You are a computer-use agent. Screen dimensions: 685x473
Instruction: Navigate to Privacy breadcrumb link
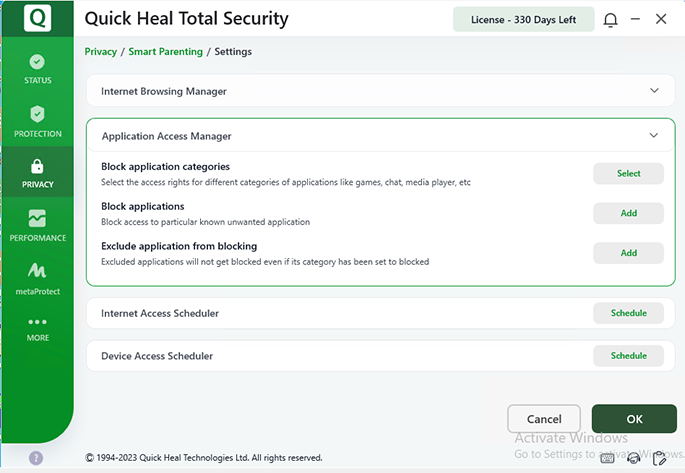(x=100, y=51)
